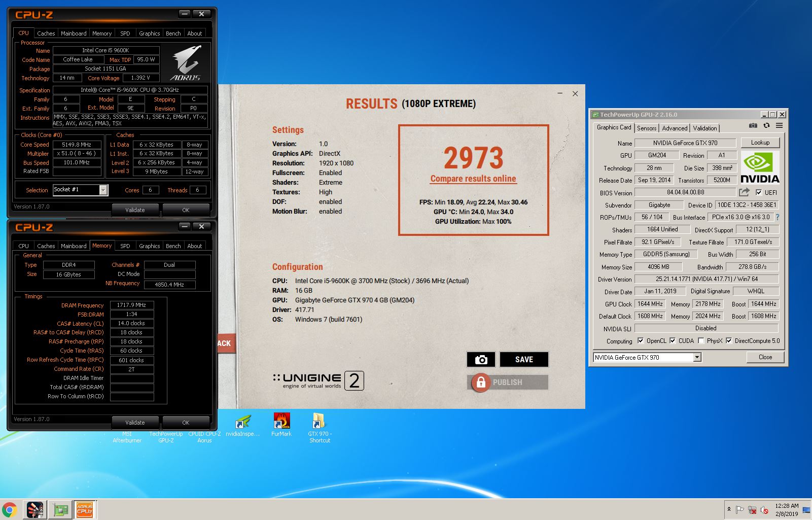812x520 pixels.
Task: Click Validate in bottom CPU-Z window
Action: click(135, 423)
